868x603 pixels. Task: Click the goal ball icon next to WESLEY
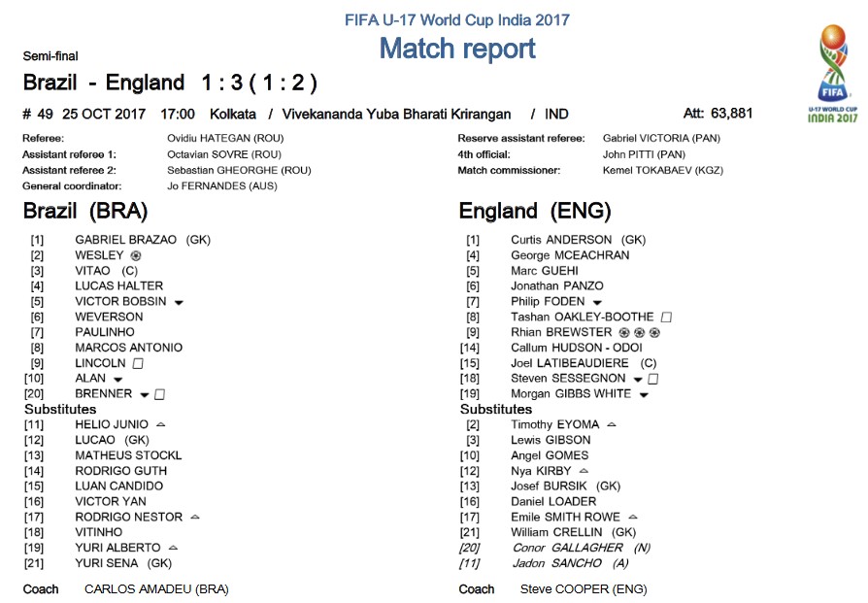click(136, 255)
